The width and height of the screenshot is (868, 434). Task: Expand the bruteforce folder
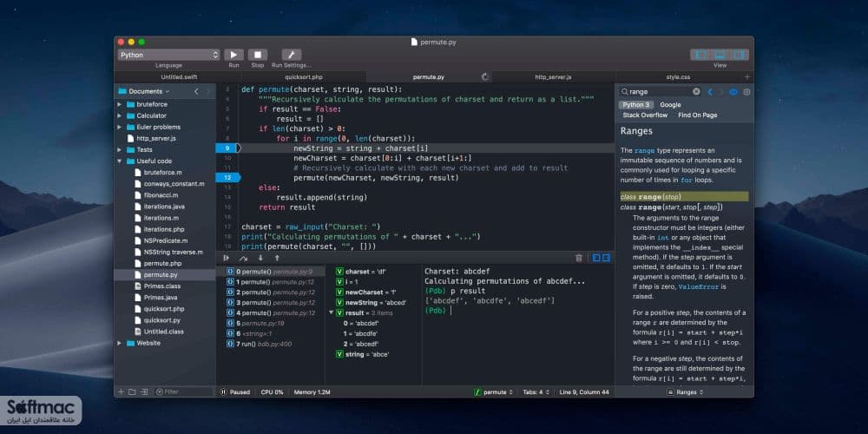[x=119, y=104]
